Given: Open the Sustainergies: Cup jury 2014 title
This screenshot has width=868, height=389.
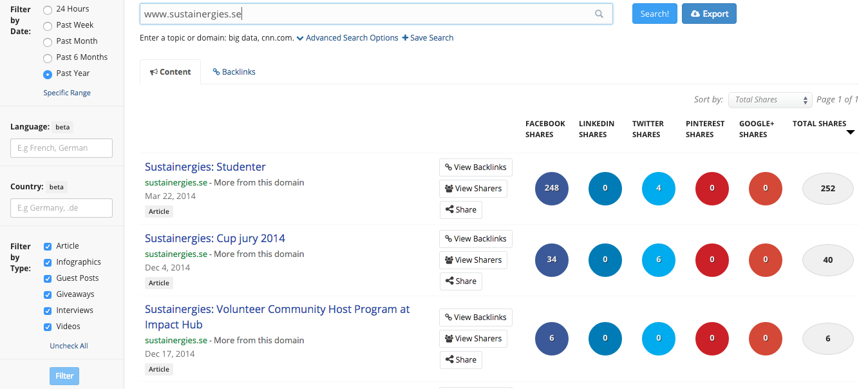Looking at the screenshot, I should [215, 238].
